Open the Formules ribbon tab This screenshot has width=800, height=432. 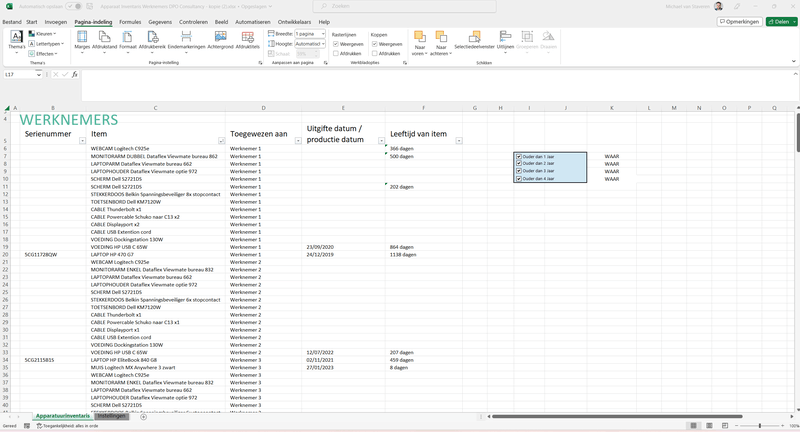click(x=130, y=21)
